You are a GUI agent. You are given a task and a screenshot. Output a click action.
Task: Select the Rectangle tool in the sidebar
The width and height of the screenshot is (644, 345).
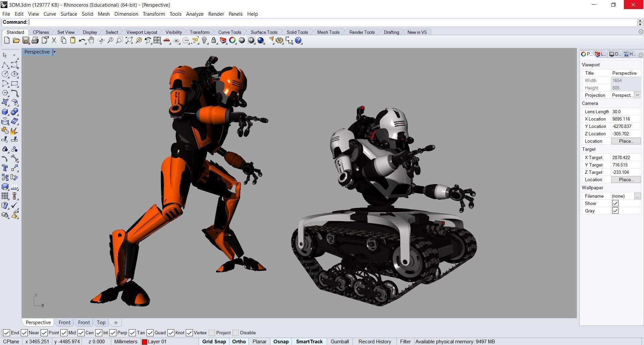pyautogui.click(x=14, y=83)
